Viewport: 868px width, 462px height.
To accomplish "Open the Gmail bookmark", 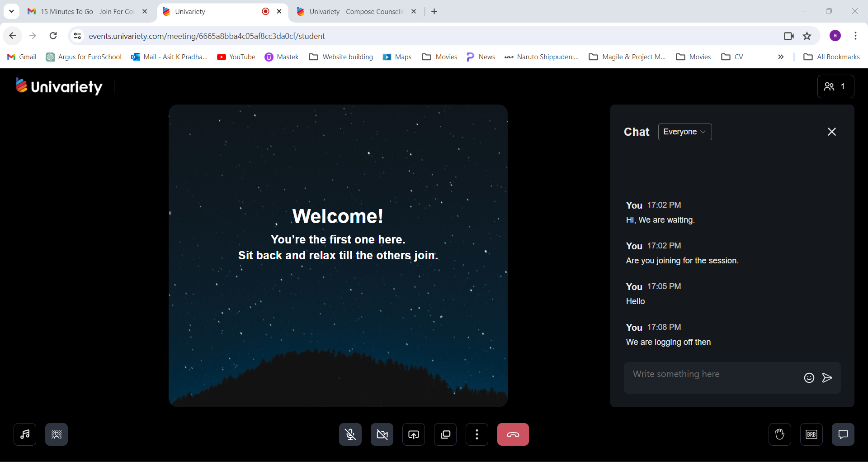I will 22,57.
